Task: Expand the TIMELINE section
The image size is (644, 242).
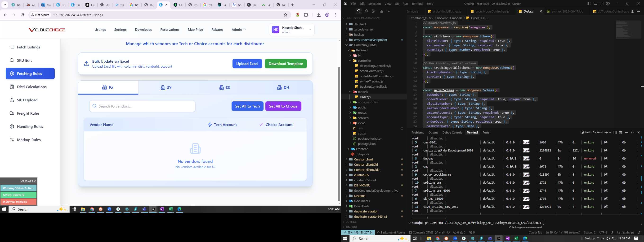Action: pos(374,227)
